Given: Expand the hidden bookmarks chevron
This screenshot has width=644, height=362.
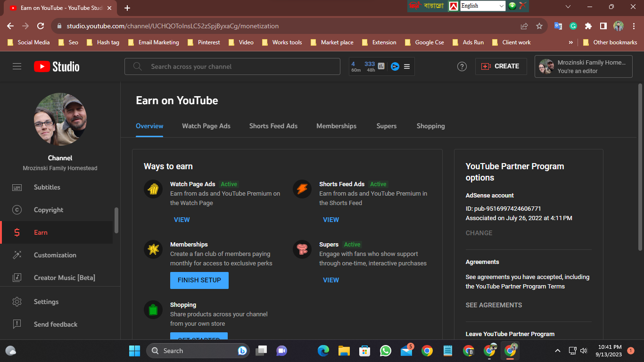Looking at the screenshot, I should (571, 42).
